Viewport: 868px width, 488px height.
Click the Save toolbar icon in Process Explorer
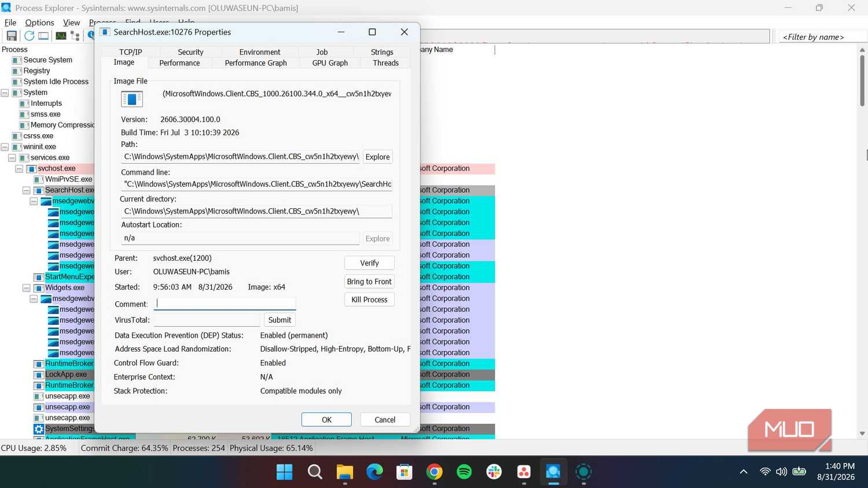click(12, 36)
